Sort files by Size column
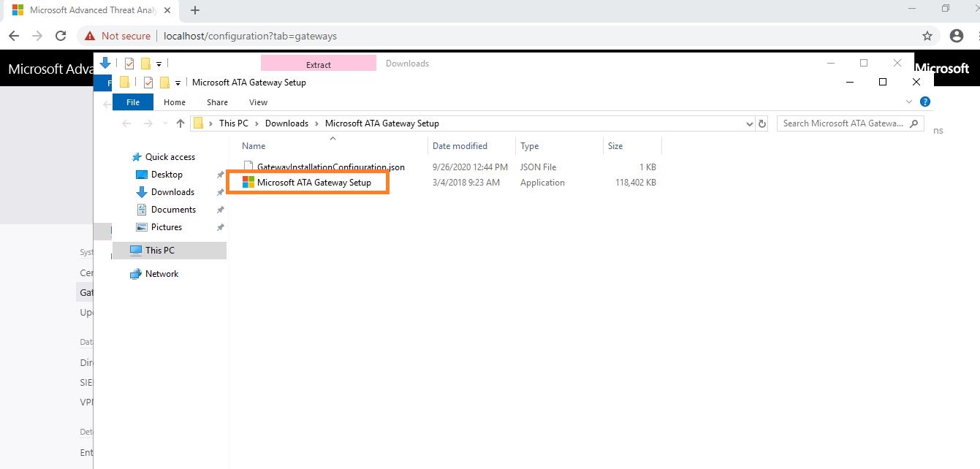The image size is (980, 469). [x=615, y=146]
